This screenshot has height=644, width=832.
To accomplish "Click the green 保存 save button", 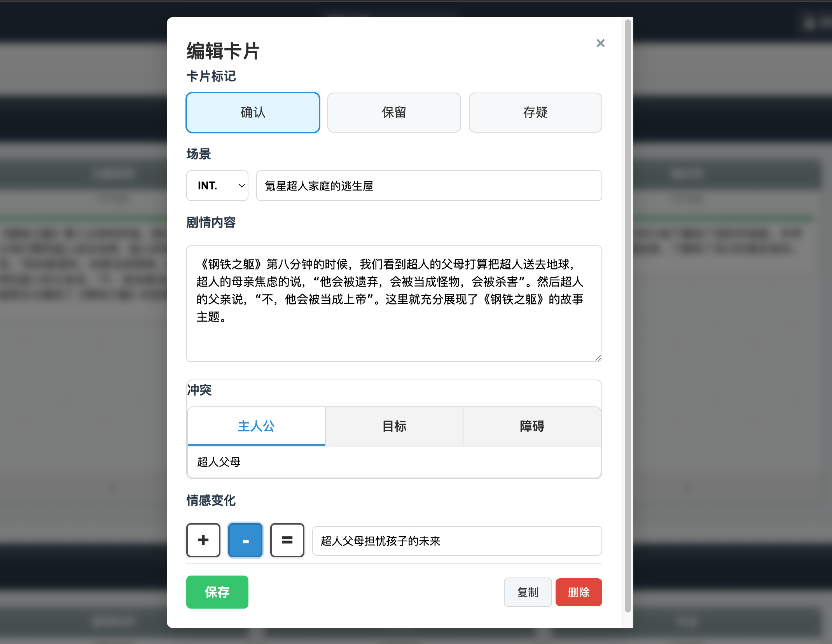I will point(217,592).
